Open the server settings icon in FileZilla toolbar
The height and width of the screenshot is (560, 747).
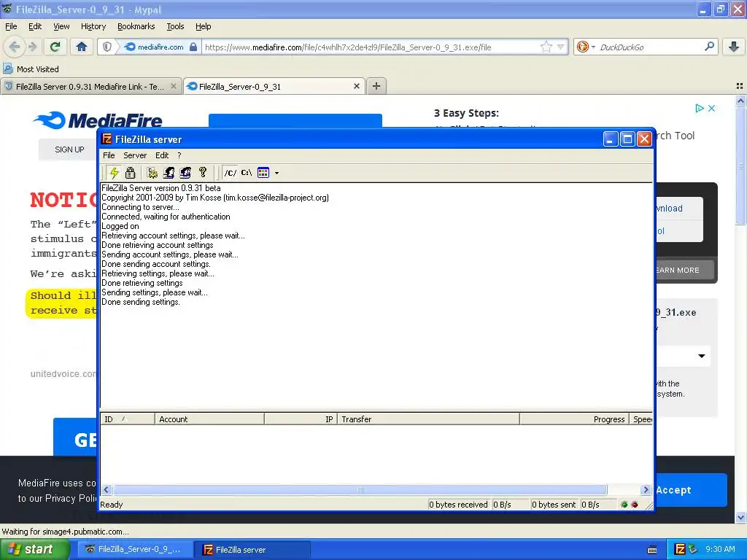tap(152, 172)
